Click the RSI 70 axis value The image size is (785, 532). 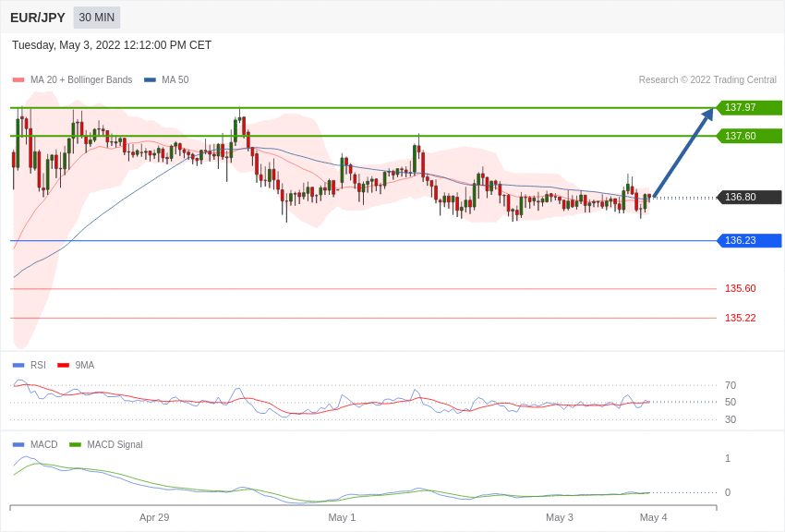coord(731,385)
